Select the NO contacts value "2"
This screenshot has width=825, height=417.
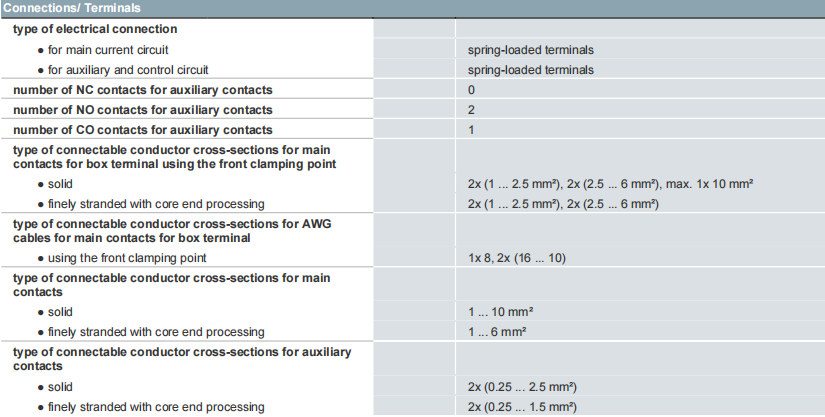[471, 110]
